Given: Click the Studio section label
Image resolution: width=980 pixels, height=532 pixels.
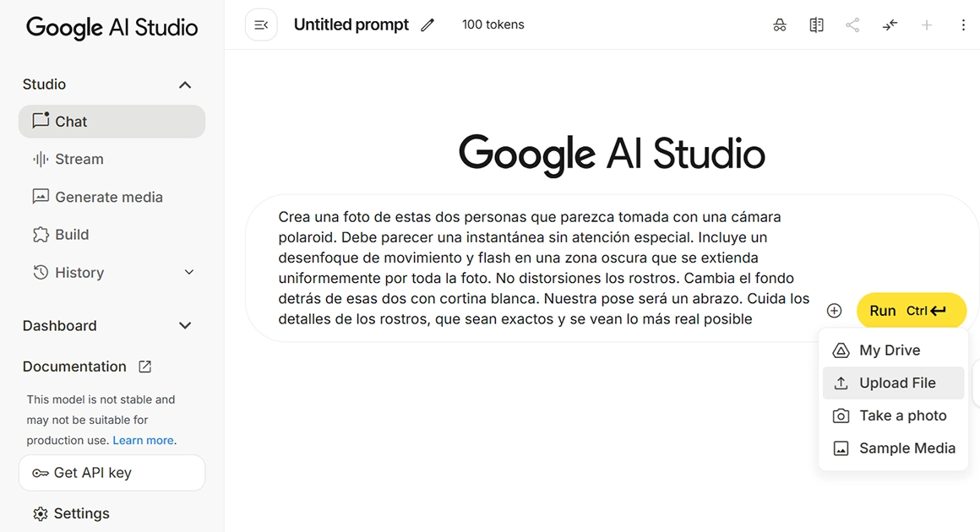Looking at the screenshot, I should pyautogui.click(x=44, y=84).
